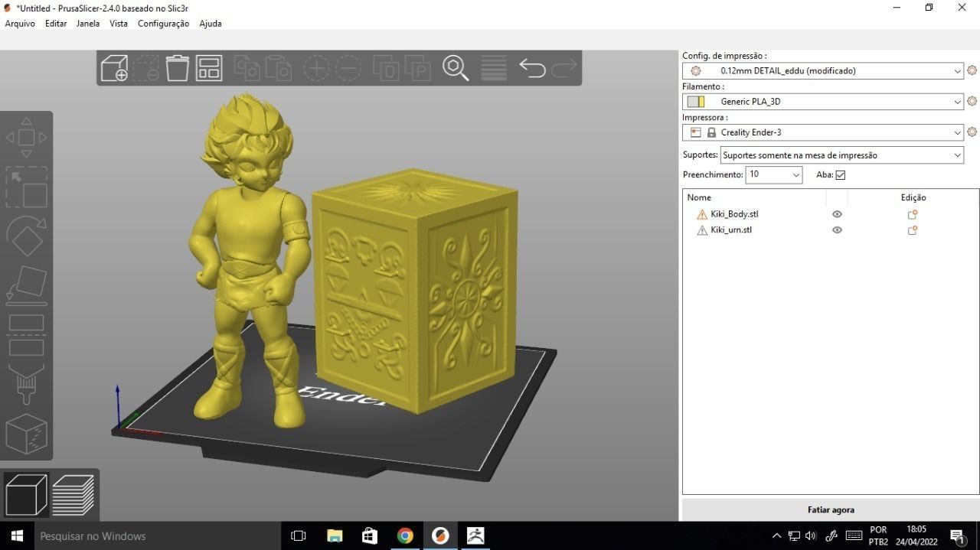The height and width of the screenshot is (550, 980).
Task: Click the Delete selected object icon
Action: pyautogui.click(x=145, y=68)
